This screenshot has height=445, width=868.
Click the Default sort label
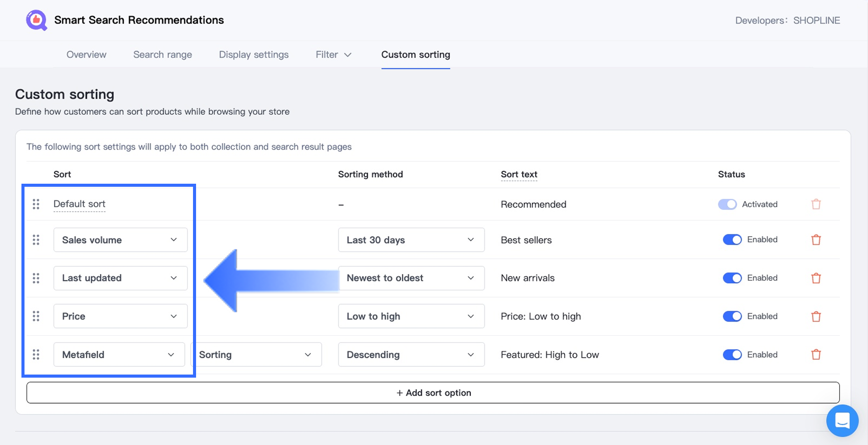79,204
